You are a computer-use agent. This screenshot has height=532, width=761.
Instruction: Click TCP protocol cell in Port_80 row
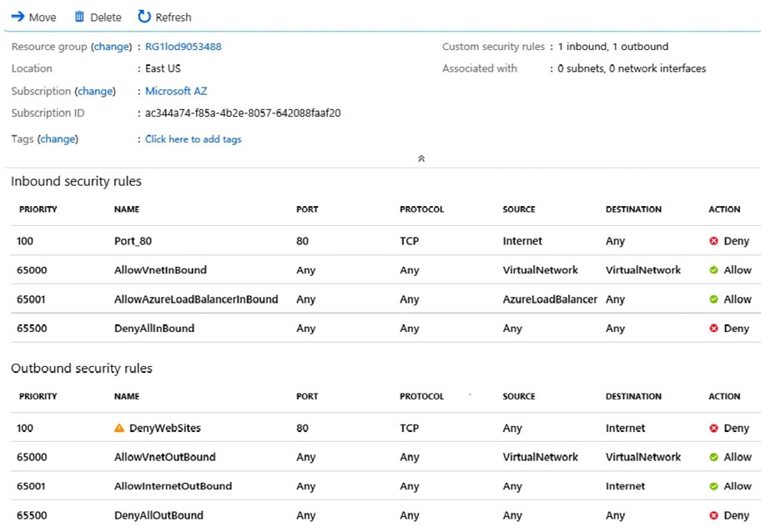pyautogui.click(x=409, y=241)
